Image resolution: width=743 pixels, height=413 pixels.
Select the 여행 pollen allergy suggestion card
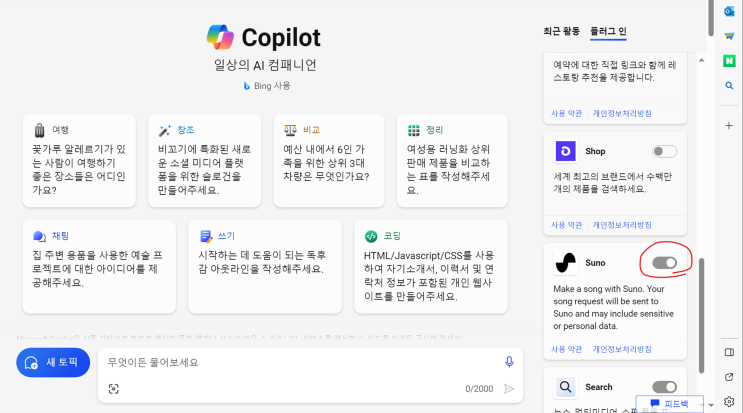[79, 161]
